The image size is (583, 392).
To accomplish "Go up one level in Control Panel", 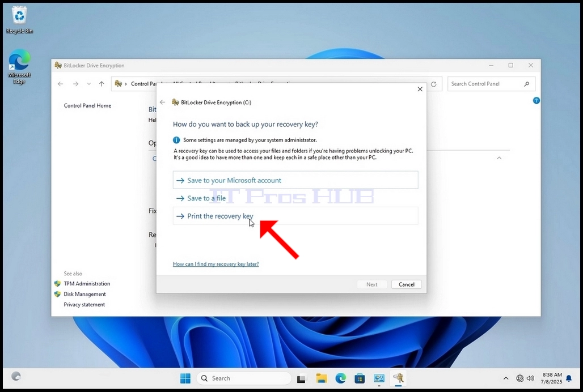I will pos(102,84).
